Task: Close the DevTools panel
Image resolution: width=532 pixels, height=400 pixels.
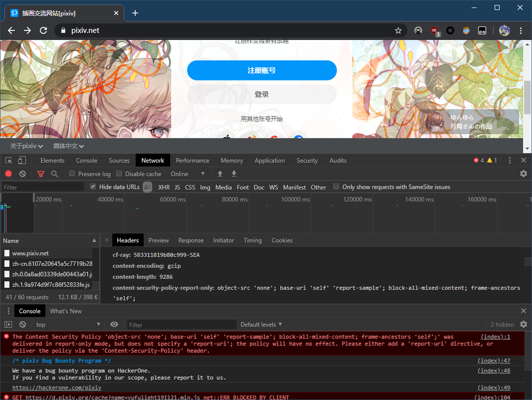Action: (523, 160)
